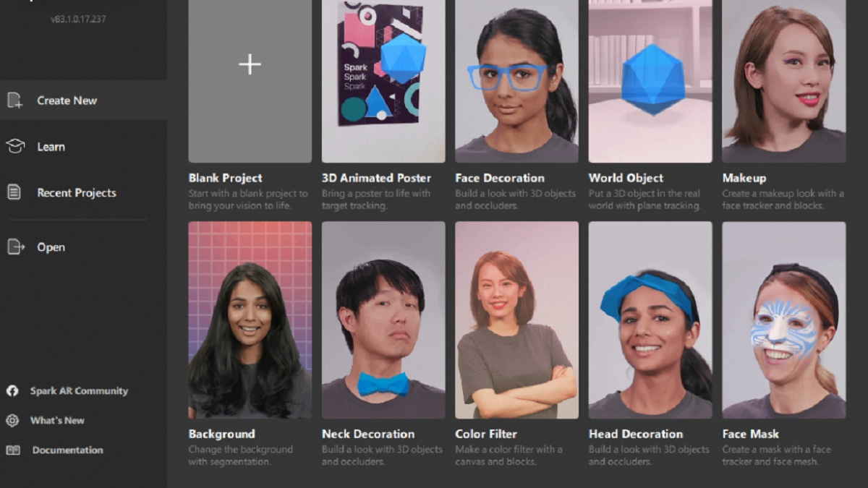
Task: Click the Facebook icon beside Spark AR Community
Action: 12,391
